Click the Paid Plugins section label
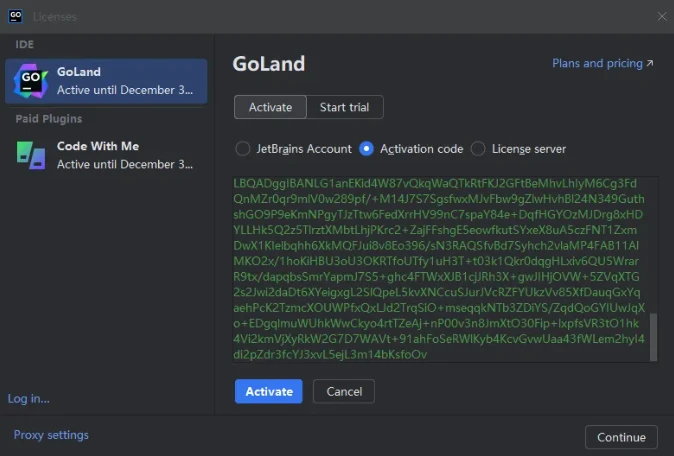674x456 pixels. 49,119
